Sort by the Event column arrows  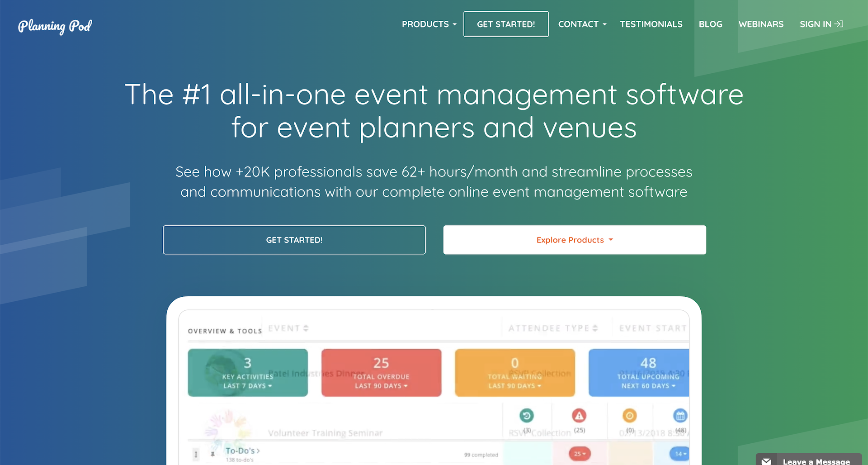pyautogui.click(x=306, y=328)
